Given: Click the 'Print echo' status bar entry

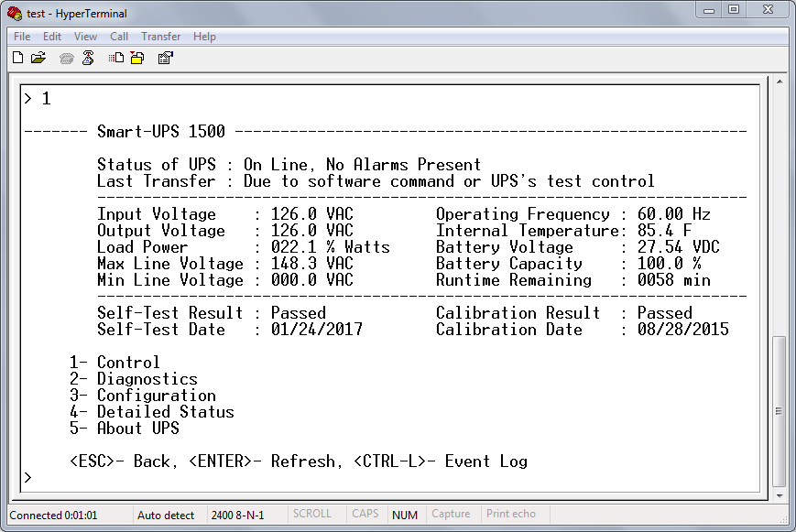Looking at the screenshot, I should click(511, 514).
